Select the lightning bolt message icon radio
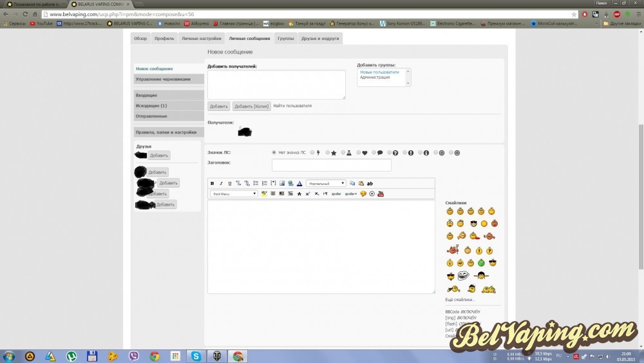This screenshot has height=363, width=644. click(x=312, y=153)
